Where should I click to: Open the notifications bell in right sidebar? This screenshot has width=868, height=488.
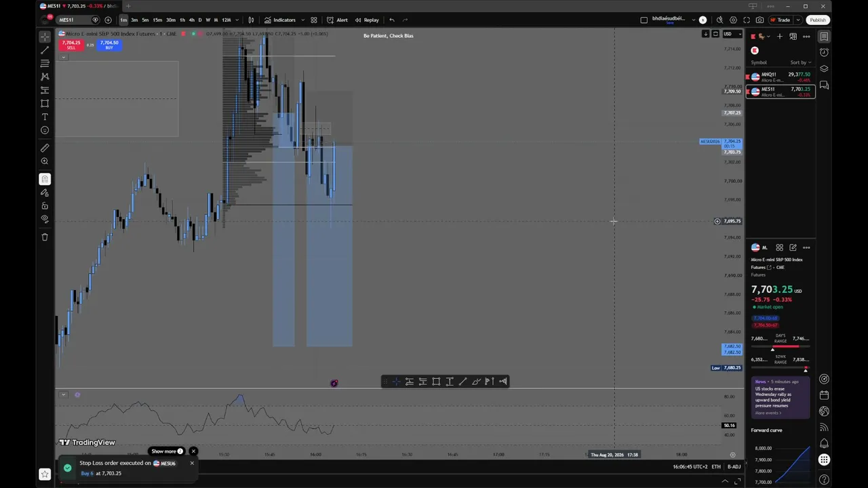(x=824, y=443)
